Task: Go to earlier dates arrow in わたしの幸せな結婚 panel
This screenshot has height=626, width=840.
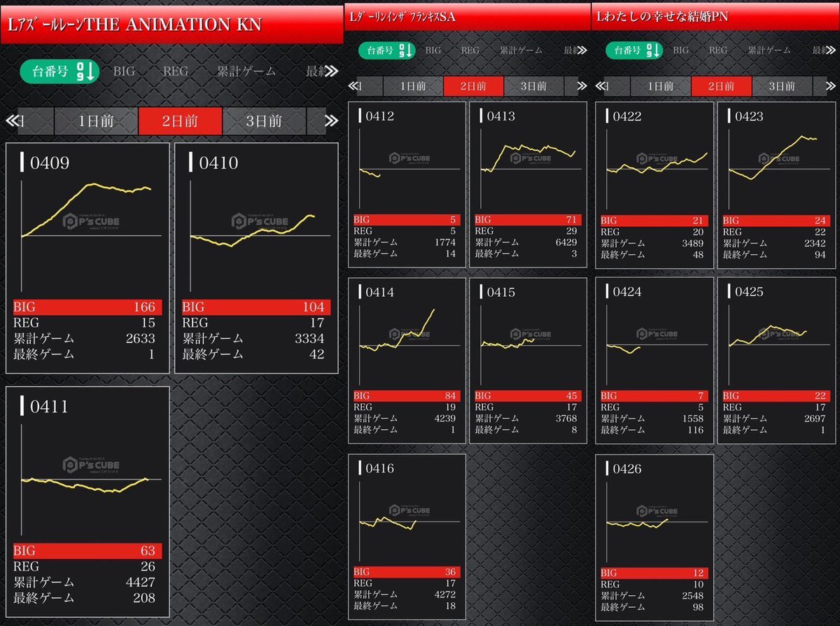Action: tap(601, 86)
